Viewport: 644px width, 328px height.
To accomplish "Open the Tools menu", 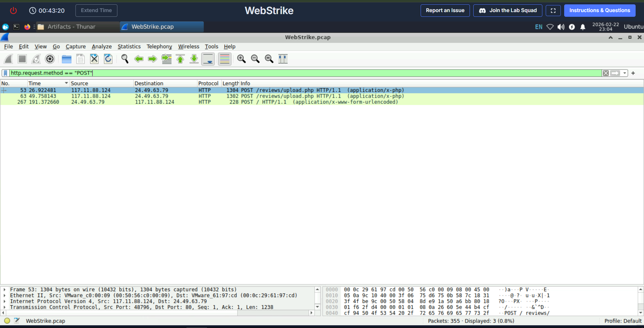I will point(212,46).
